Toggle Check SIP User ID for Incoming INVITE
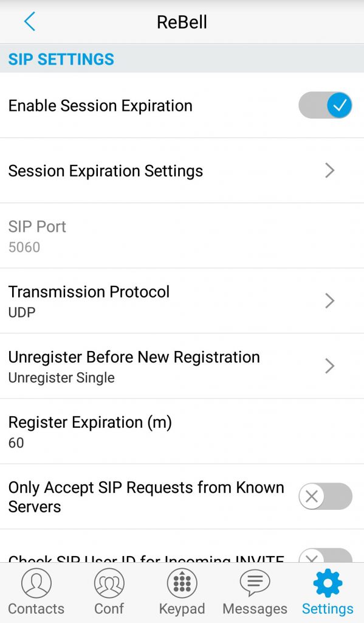This screenshot has height=623, width=364. (x=325, y=555)
